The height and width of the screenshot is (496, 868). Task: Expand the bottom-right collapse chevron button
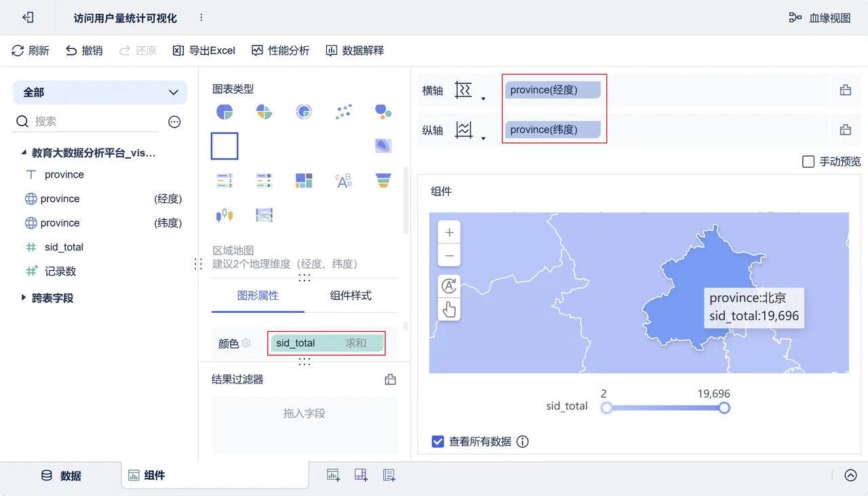(x=850, y=476)
